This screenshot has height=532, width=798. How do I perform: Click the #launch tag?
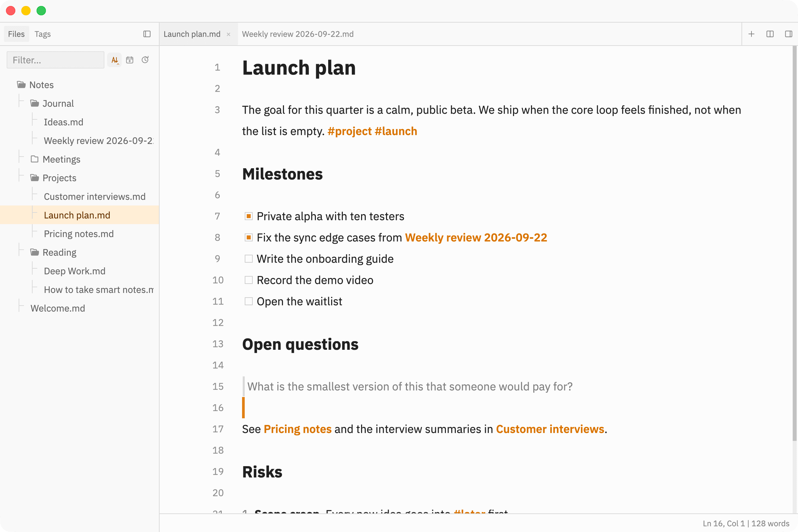(396, 131)
